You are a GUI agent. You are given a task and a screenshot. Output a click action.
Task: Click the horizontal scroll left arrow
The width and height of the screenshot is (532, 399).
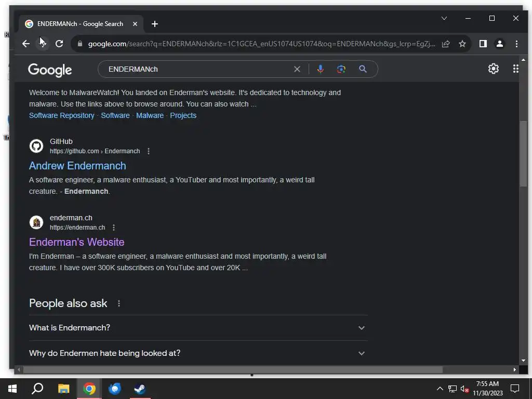(x=19, y=369)
